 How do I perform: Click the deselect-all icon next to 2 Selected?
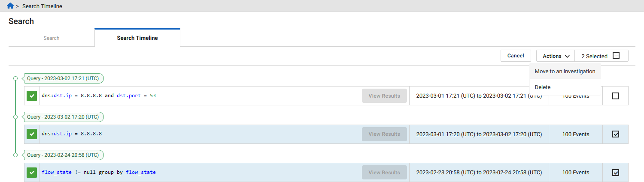pos(616,56)
